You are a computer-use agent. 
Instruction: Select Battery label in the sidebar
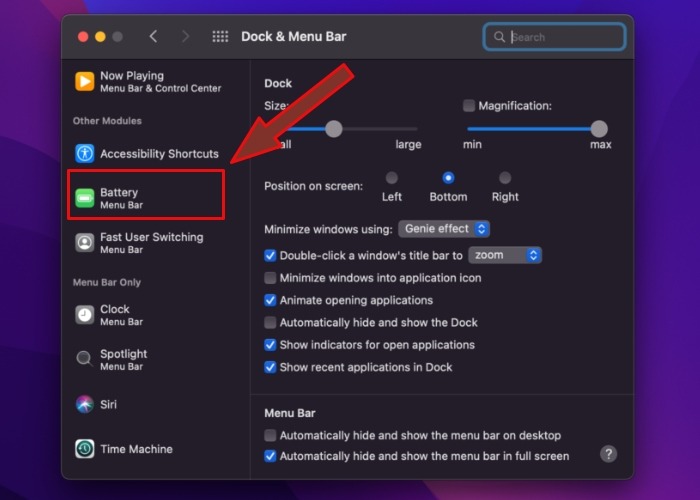119,192
